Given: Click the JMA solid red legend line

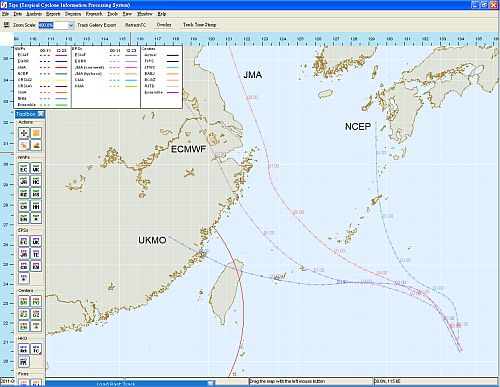Looking at the screenshot, I should click(x=61, y=67).
